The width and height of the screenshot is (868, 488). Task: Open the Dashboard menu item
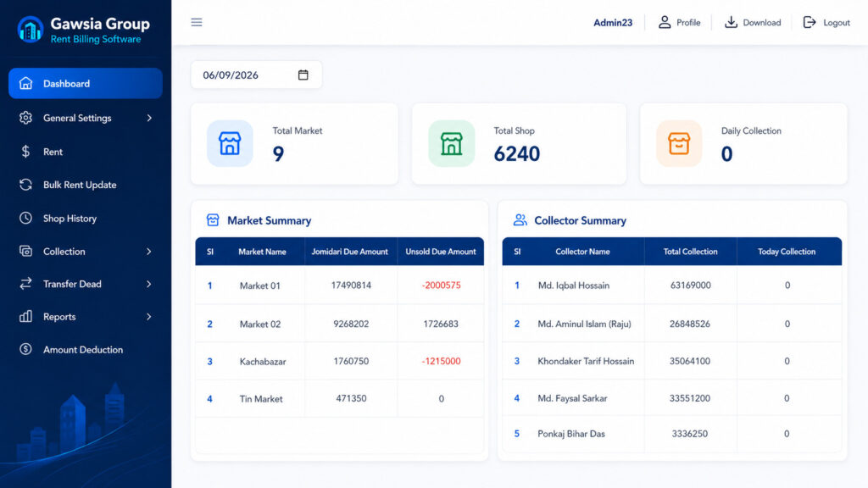click(86, 84)
